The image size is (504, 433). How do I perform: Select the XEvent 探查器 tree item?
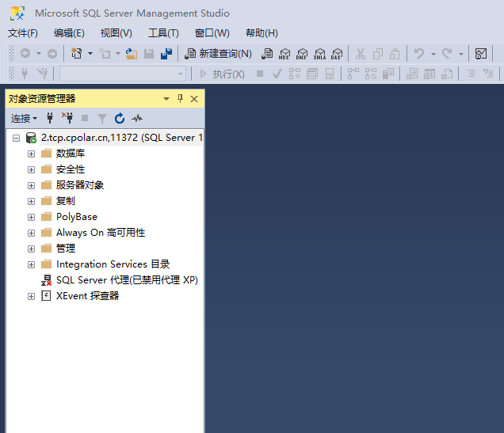(x=87, y=296)
